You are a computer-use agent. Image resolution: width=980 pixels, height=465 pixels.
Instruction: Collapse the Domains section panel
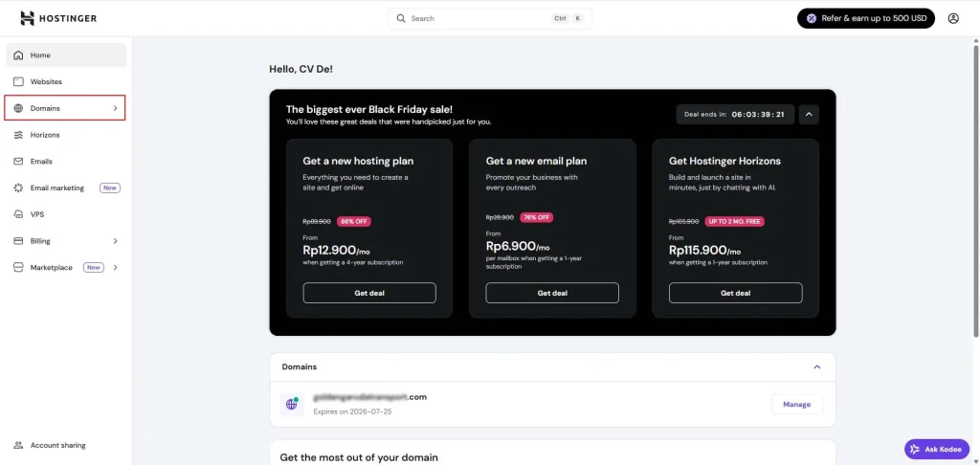tap(816, 366)
